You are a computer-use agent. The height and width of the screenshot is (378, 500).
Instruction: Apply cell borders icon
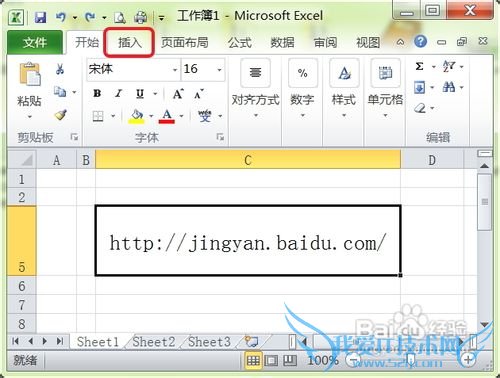[x=98, y=116]
